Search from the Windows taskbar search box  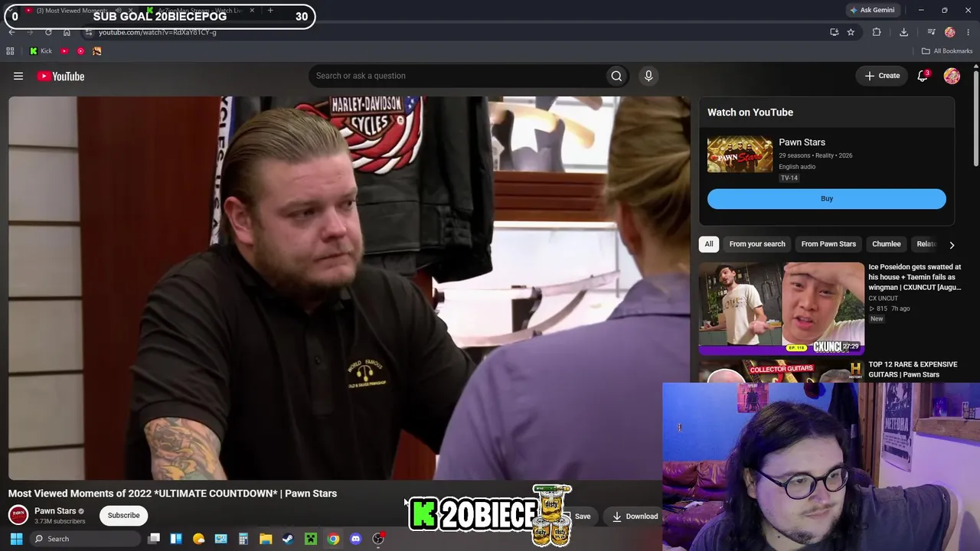click(84, 539)
